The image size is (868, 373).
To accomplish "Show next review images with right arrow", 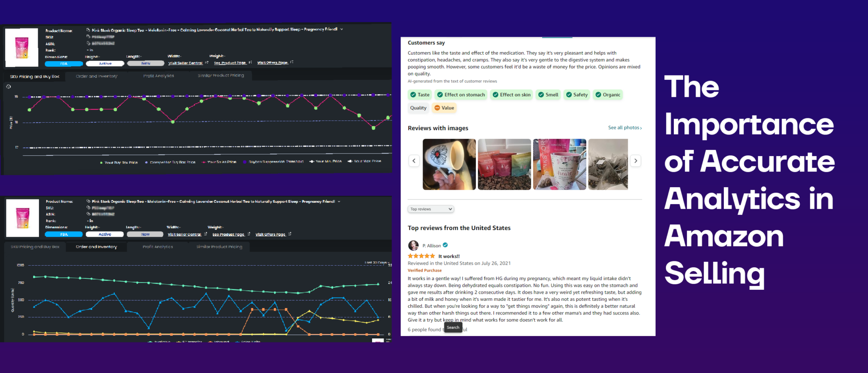I will 635,161.
